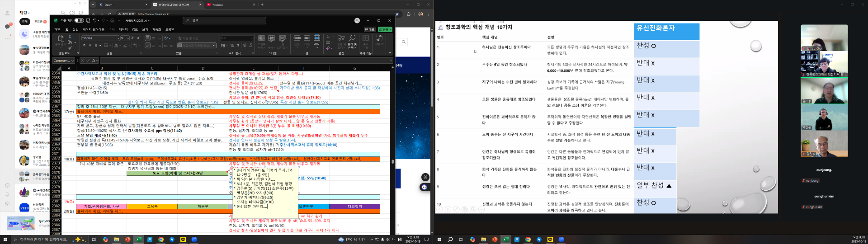The width and height of the screenshot is (868, 244).
Task: Open the 파일 menu in Excel
Action: (57, 29)
